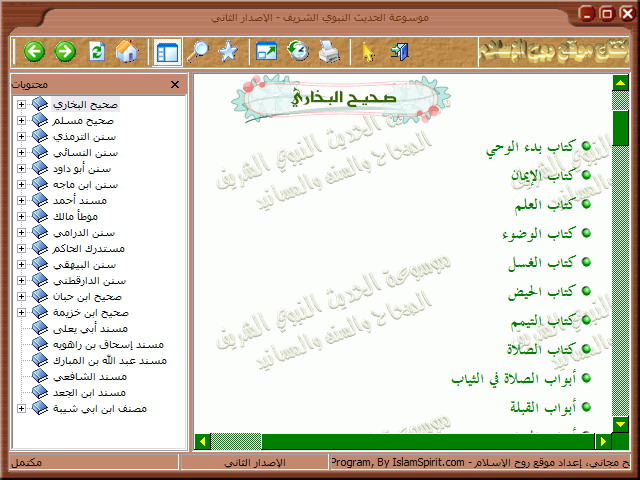Click the green Back arrow button
640x480 pixels.
pos(34,51)
